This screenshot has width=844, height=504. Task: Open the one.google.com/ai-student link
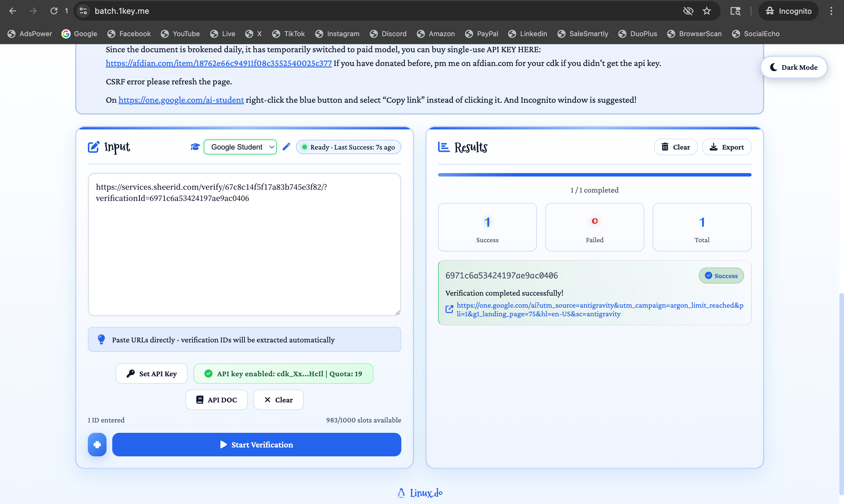coord(181,100)
